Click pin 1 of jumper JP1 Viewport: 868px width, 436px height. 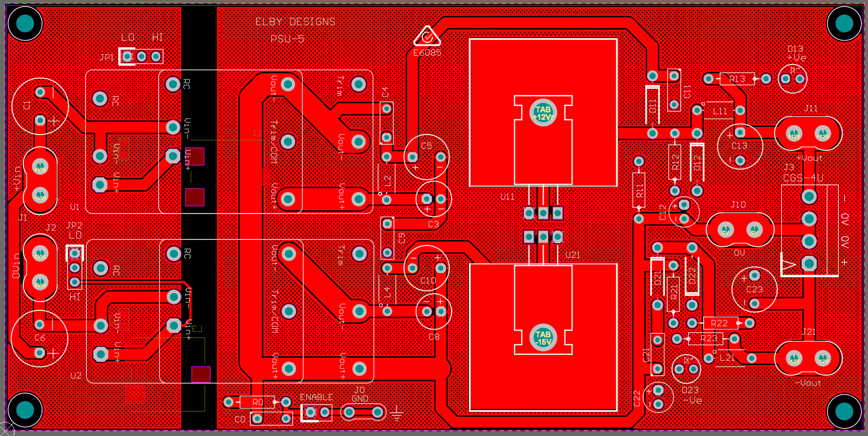pos(127,57)
